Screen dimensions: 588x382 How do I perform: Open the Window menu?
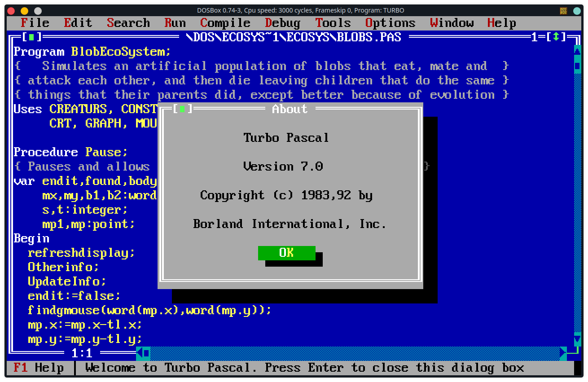452,23
